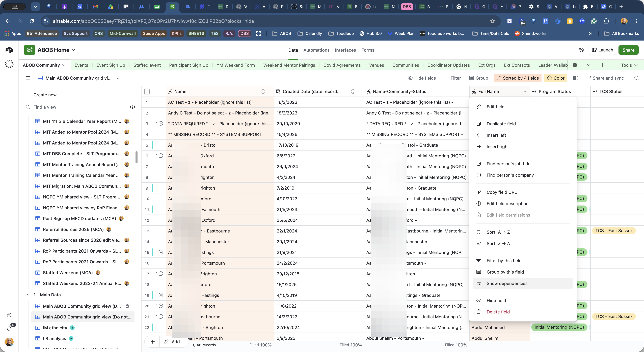The height and width of the screenshot is (352, 644).
Task: Open the Color options button
Action: click(556, 78)
